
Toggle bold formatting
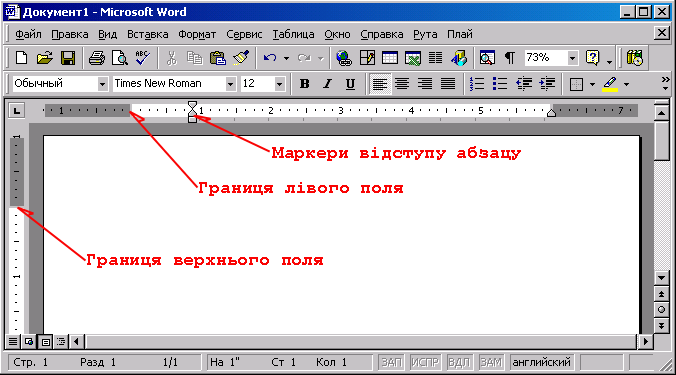[304, 84]
